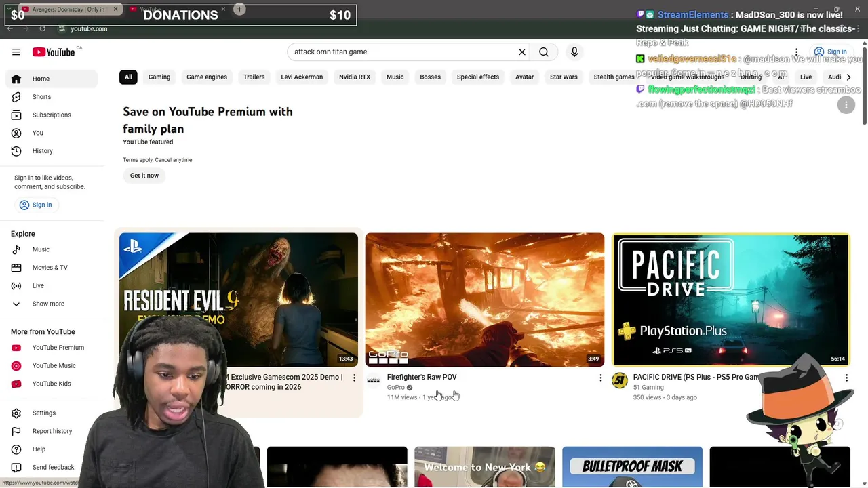Open YouTube Premium in sidebar
This screenshot has width=868, height=488.
(52, 348)
